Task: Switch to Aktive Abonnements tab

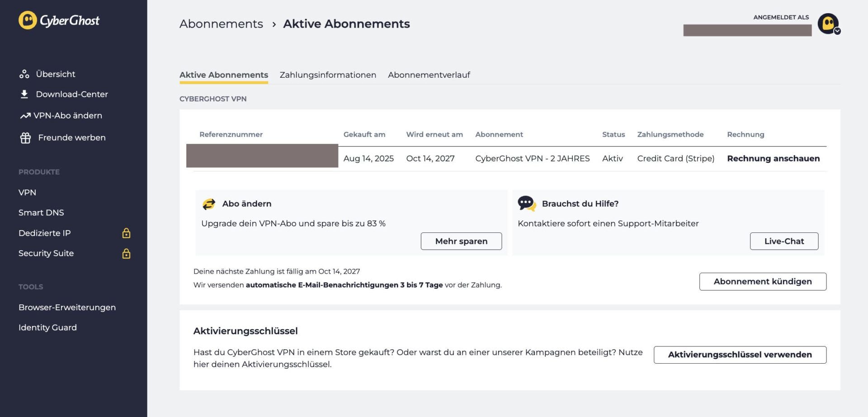Action: pos(224,75)
